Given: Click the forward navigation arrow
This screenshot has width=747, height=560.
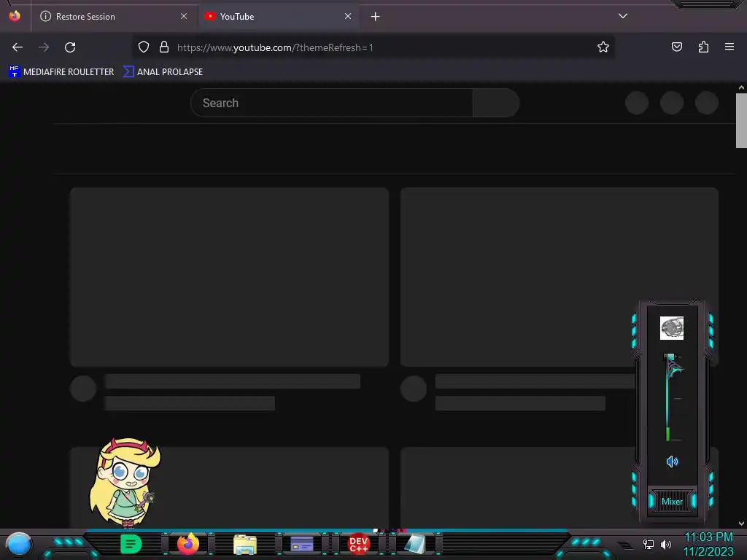Looking at the screenshot, I should (x=44, y=47).
